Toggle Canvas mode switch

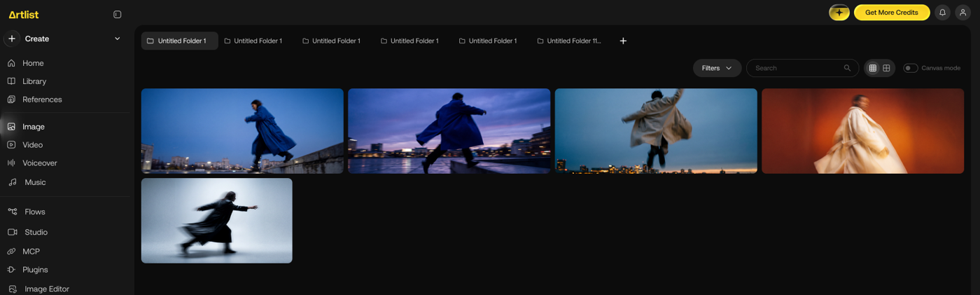click(911, 68)
